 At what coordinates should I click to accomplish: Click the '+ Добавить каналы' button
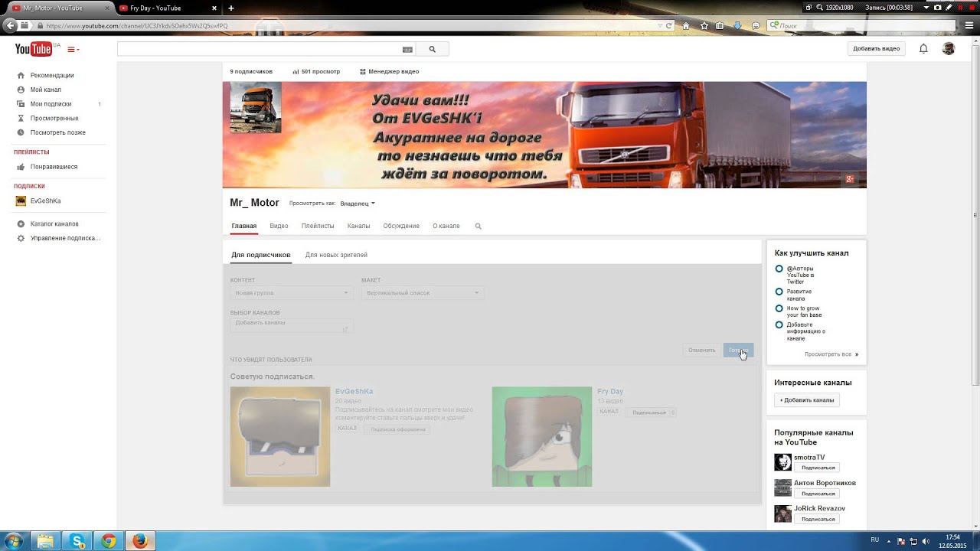click(807, 400)
